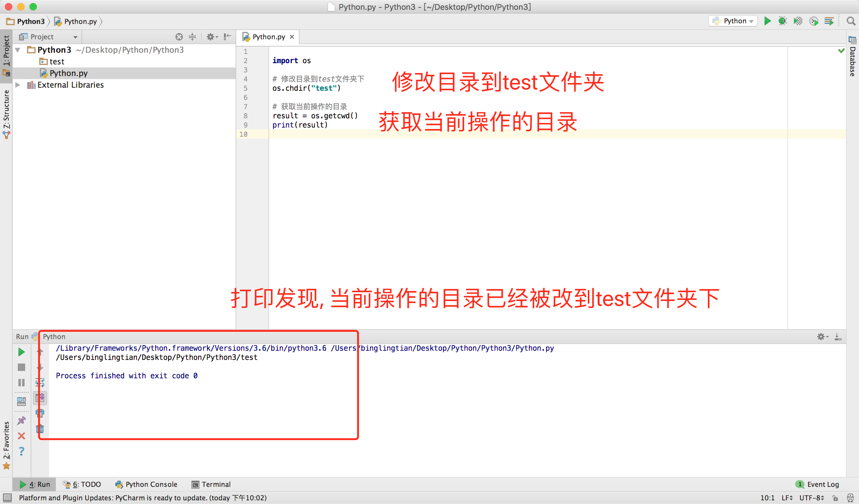Click the rerun button in Run panel
Screen dimensions: 859x504
(x=21, y=352)
